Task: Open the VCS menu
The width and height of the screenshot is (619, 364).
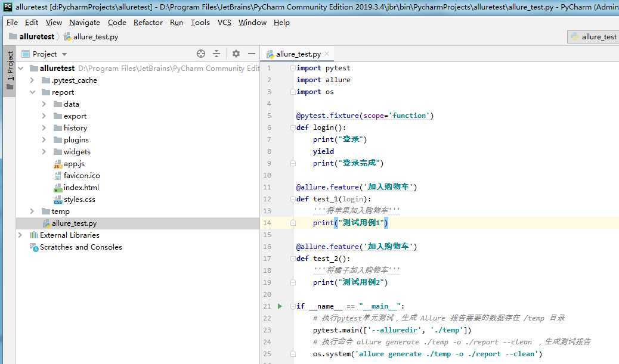Action: point(225,23)
